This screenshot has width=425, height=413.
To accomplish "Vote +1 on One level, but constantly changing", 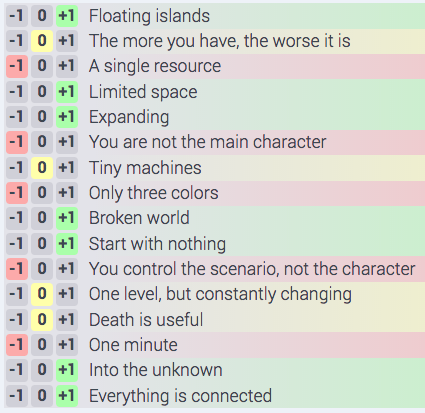I will [x=67, y=294].
